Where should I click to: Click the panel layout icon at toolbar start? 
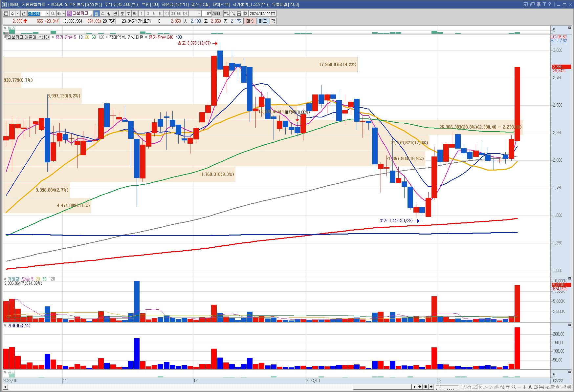tap(6, 13)
